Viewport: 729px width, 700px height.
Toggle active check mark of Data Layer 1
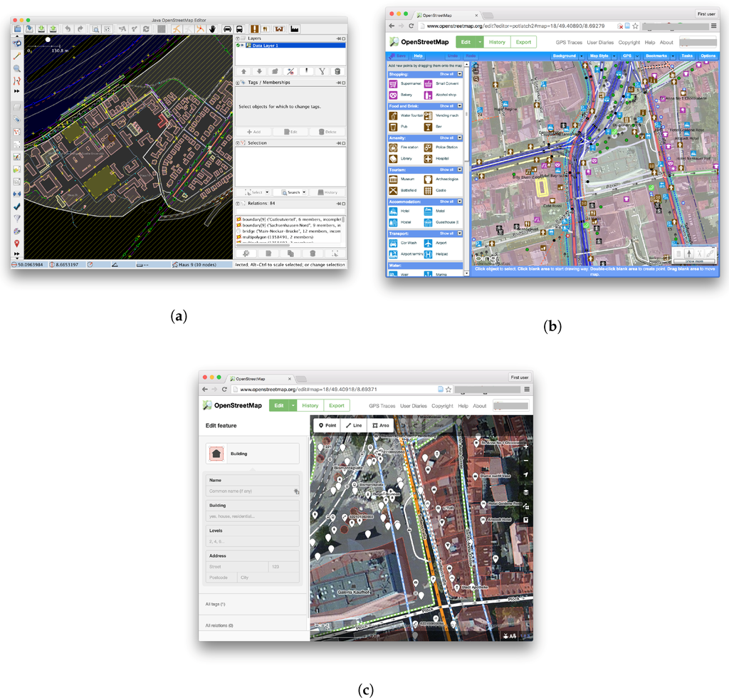[238, 46]
